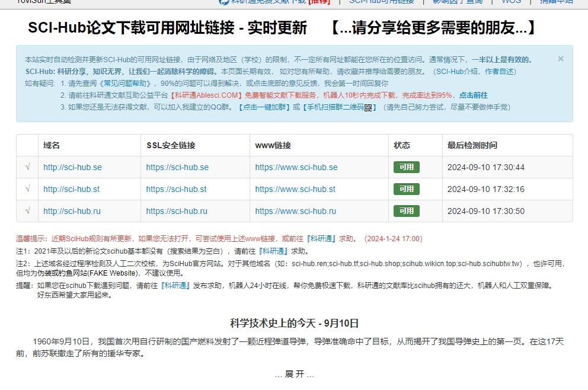Image resolution: width=588 pixels, height=390 pixels.
Task: Open the https://sci-hub.se SSL link
Action: [177, 167]
